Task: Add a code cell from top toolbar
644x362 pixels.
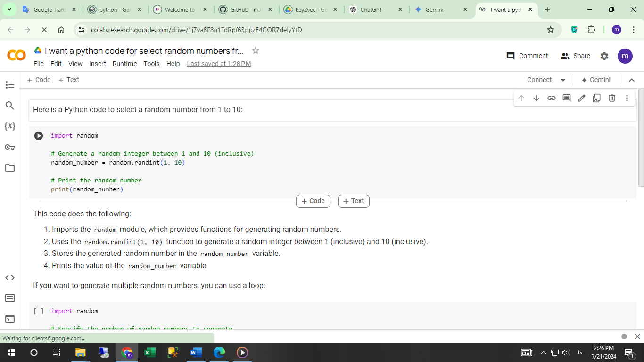Action: [x=39, y=80]
